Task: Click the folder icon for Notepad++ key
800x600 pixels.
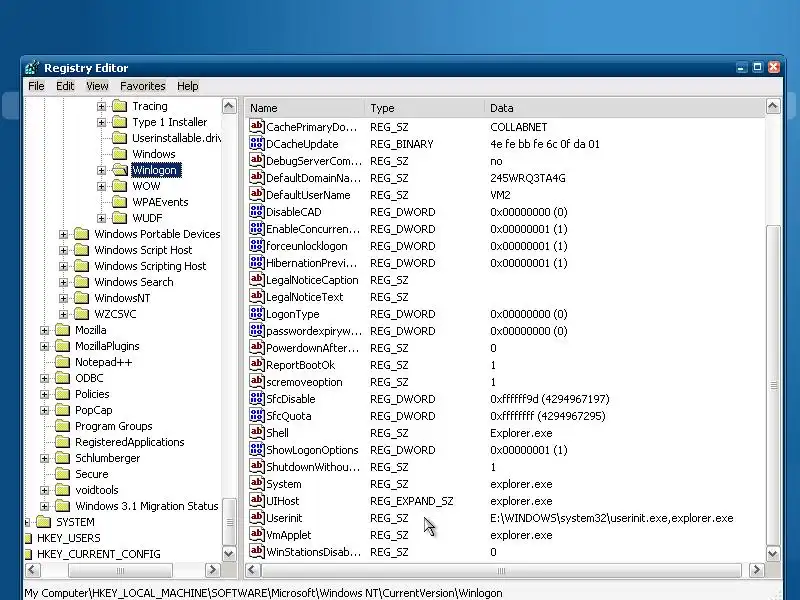Action: coord(62,362)
